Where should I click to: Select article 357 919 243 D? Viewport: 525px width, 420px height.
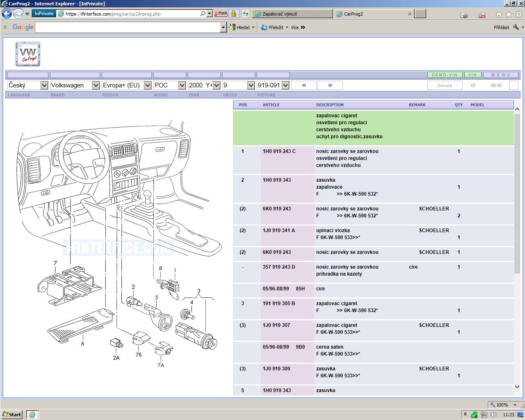279,267
